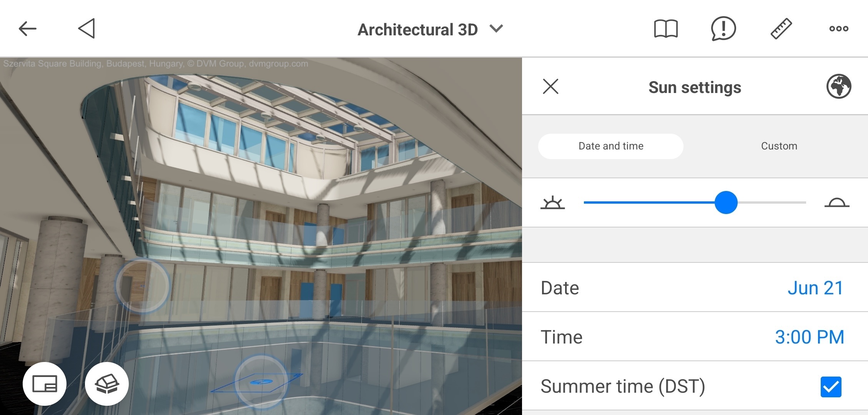This screenshot has width=868, height=415.
Task: Tap the sunrise icon beside slider
Action: 552,203
